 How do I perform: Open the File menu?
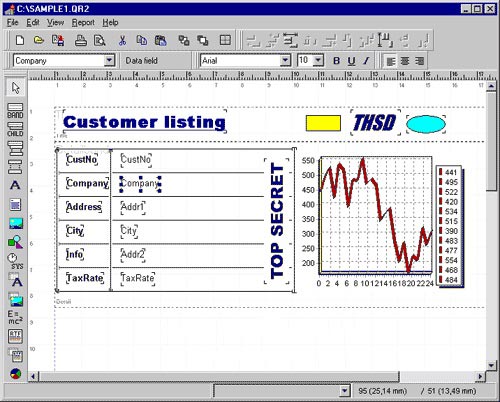pyautogui.click(x=13, y=23)
